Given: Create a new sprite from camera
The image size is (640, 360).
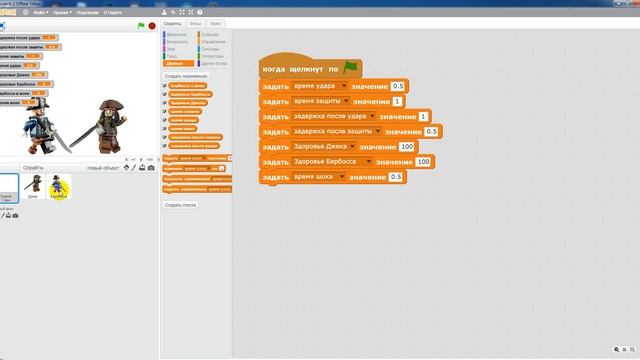Looking at the screenshot, I should point(151,168).
